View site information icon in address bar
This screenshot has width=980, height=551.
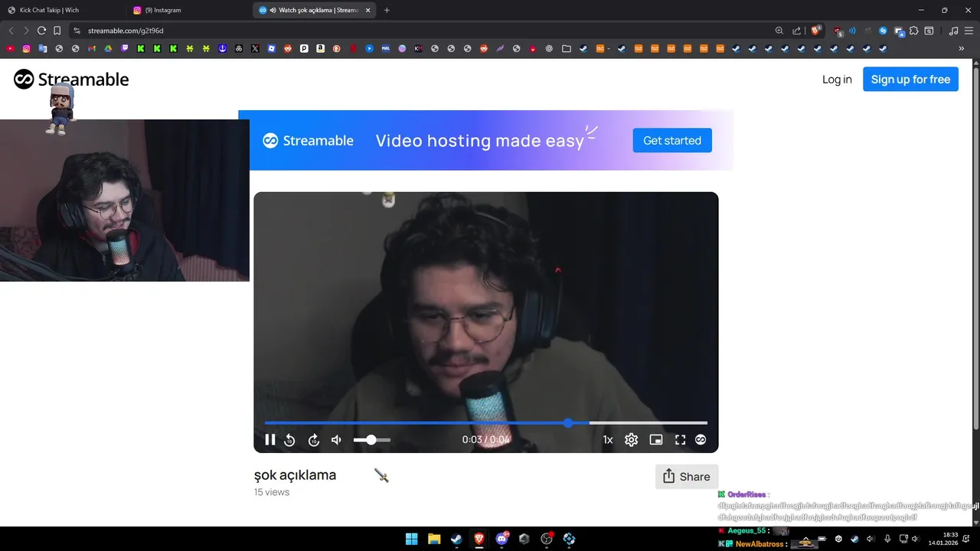77,31
